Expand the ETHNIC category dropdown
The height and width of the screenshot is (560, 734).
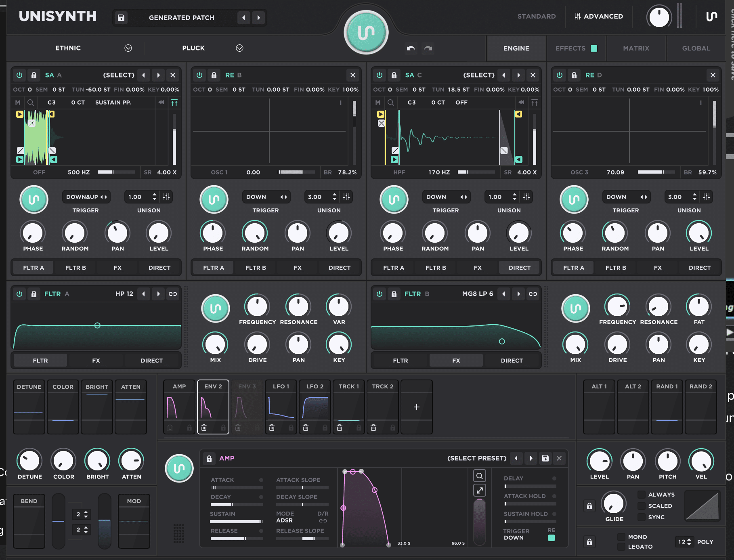point(128,48)
